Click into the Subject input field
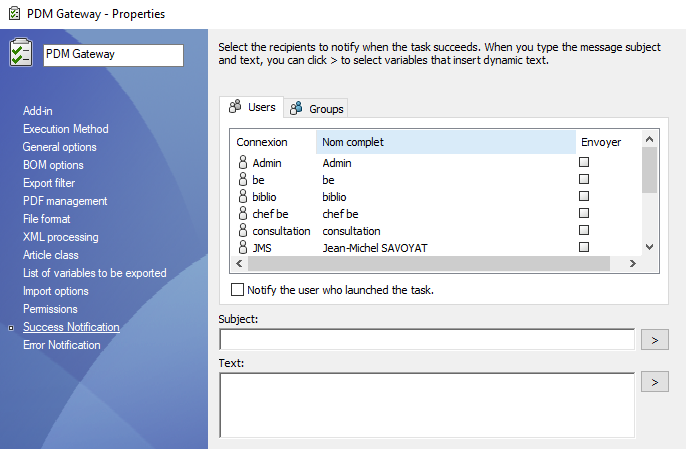Viewport: 686px width, 449px height. point(426,340)
